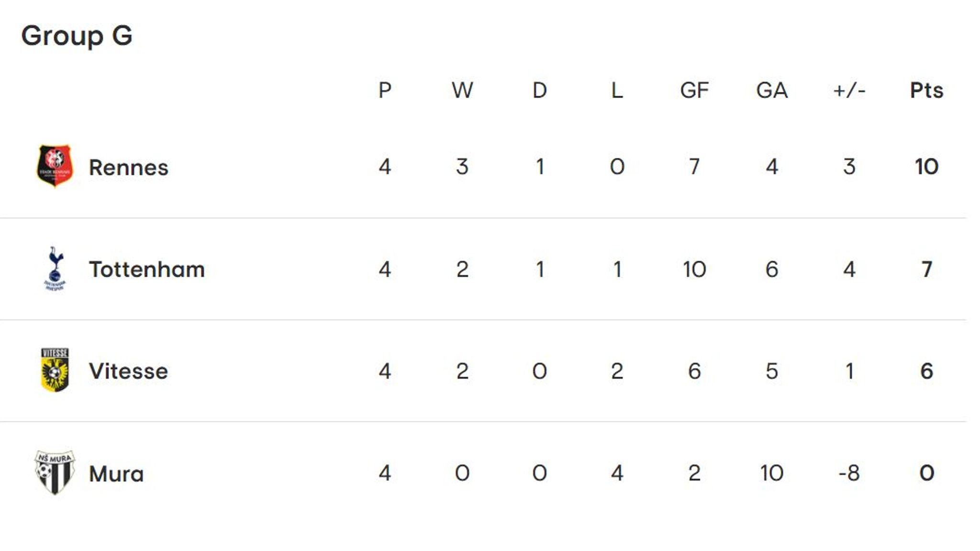Open the Vitesse team link
The image size is (980, 551).
pyautogui.click(x=128, y=371)
